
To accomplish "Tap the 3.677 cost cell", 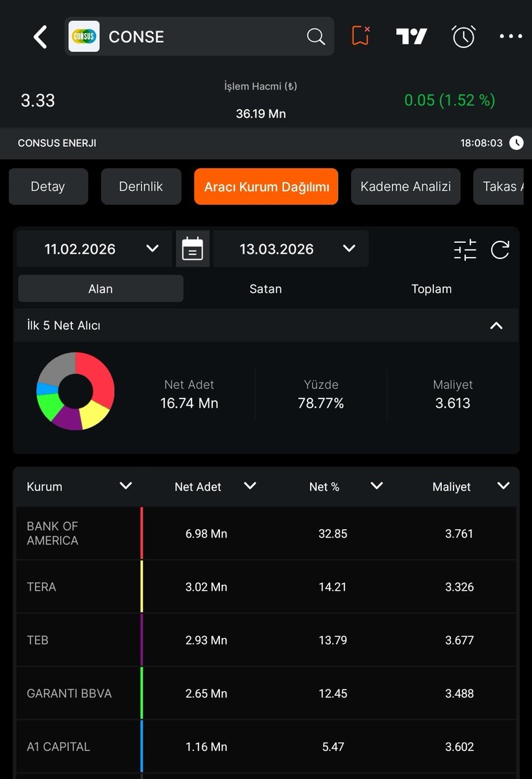I will [459, 640].
